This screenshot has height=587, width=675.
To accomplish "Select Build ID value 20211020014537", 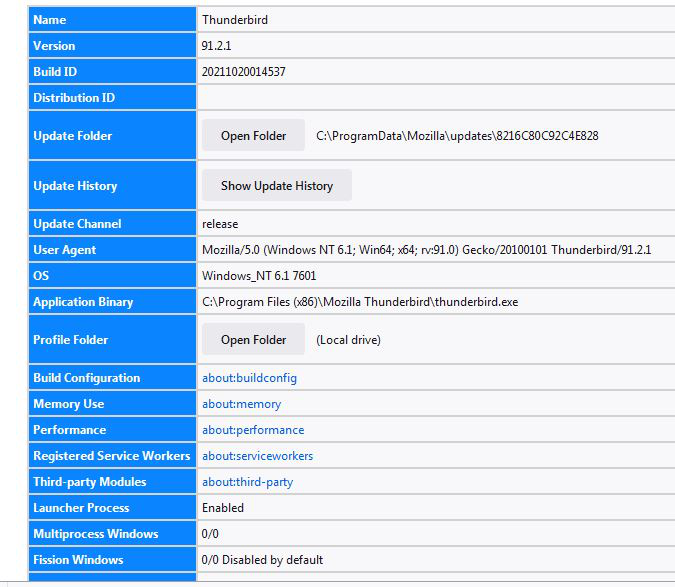I will (244, 71).
